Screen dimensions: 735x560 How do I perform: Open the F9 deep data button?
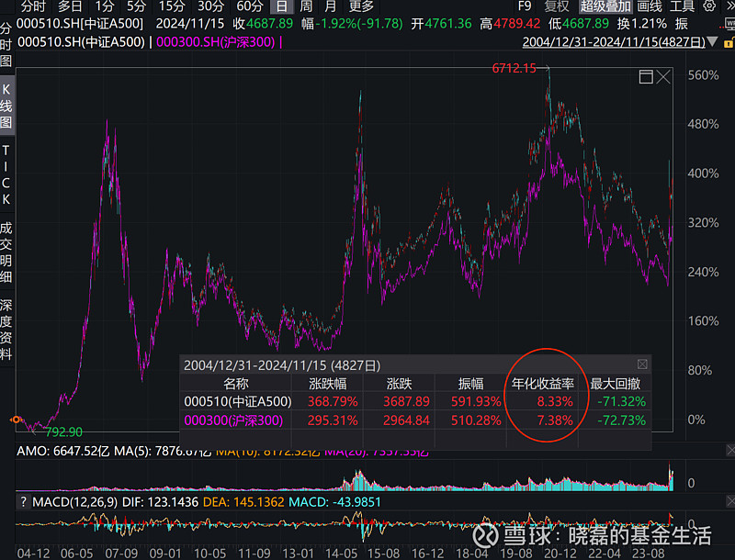click(x=525, y=6)
